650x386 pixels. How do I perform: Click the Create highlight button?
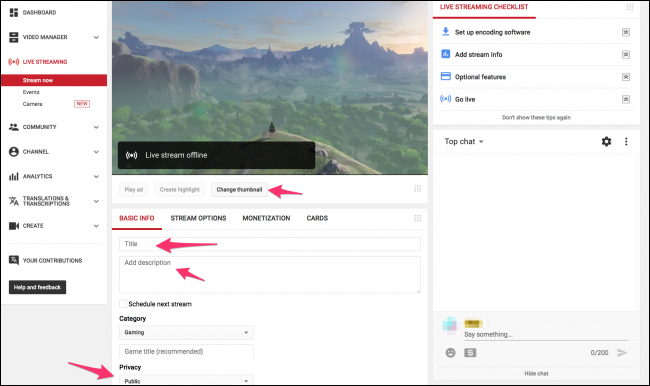[179, 189]
